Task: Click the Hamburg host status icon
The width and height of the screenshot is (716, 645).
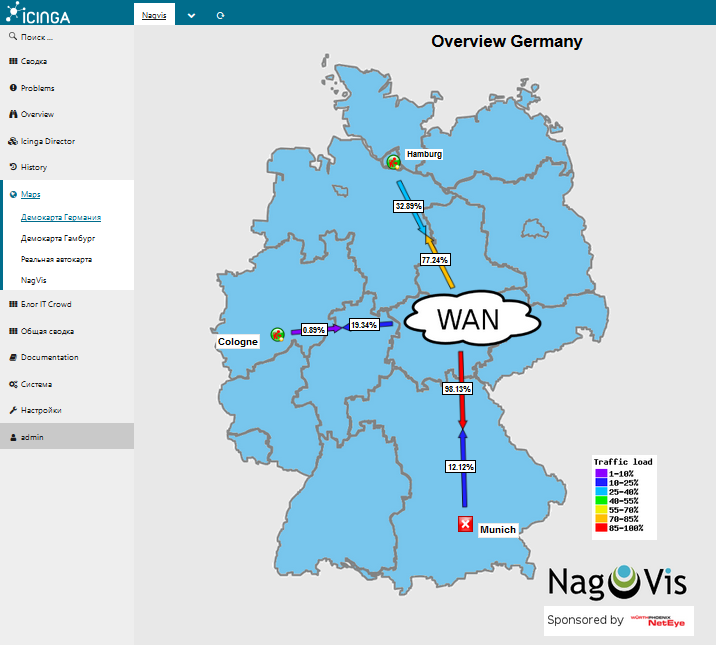Action: click(x=394, y=161)
